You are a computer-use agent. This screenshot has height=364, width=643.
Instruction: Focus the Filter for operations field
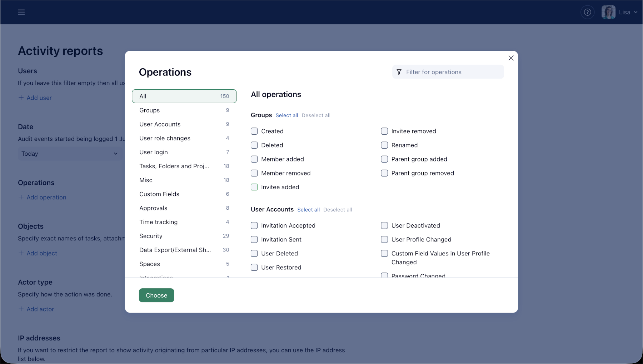448,72
